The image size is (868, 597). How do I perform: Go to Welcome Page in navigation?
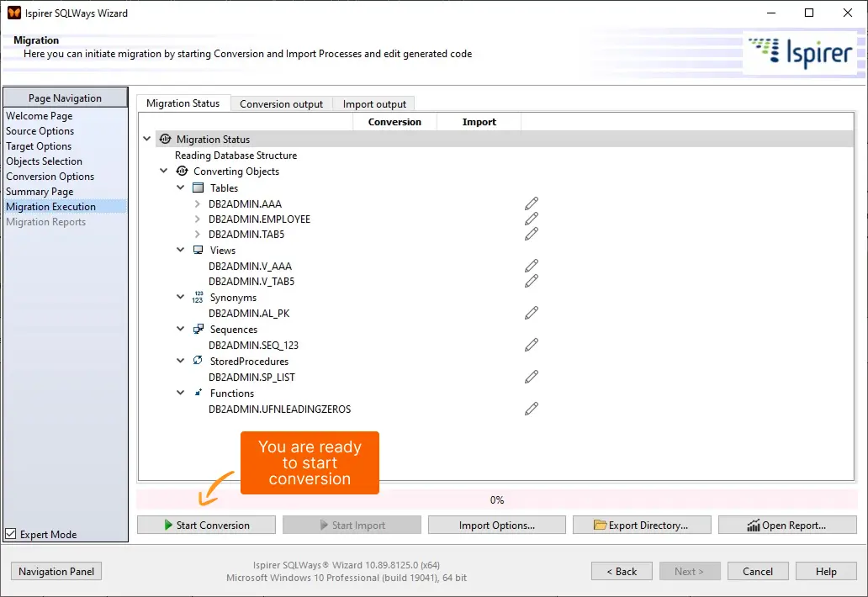pyautogui.click(x=40, y=116)
